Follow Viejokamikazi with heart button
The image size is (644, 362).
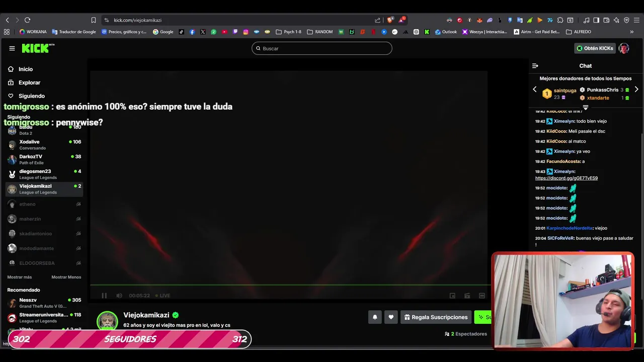click(x=391, y=317)
